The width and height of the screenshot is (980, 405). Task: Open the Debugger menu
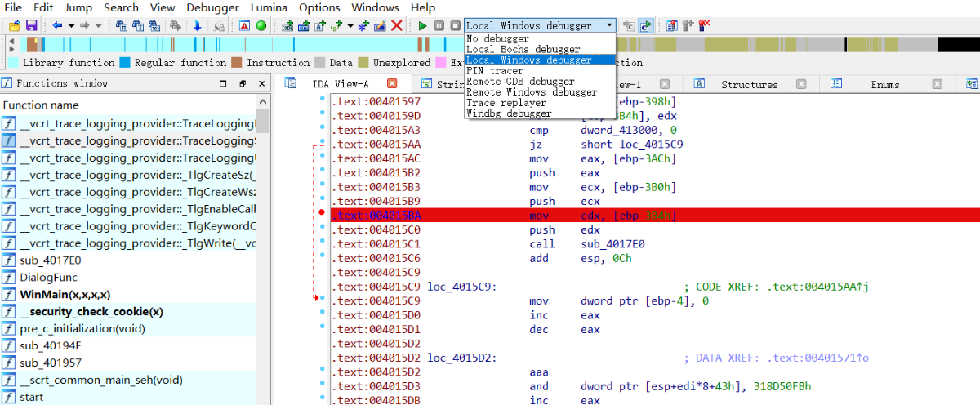tap(212, 7)
